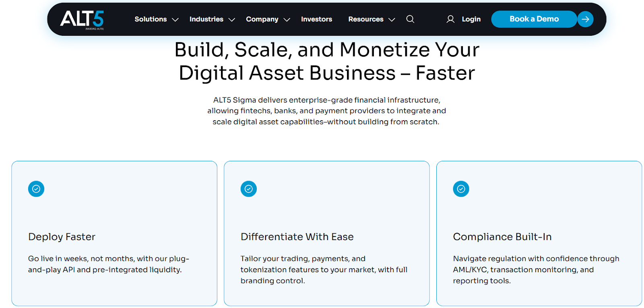Expand the Resources dropdown chevron
Screen dimensions: 644x308
392,20
